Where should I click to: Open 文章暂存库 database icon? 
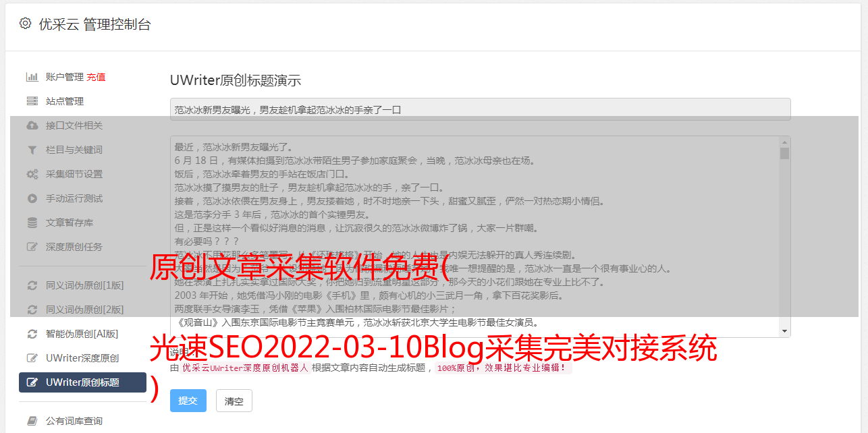pyautogui.click(x=32, y=223)
